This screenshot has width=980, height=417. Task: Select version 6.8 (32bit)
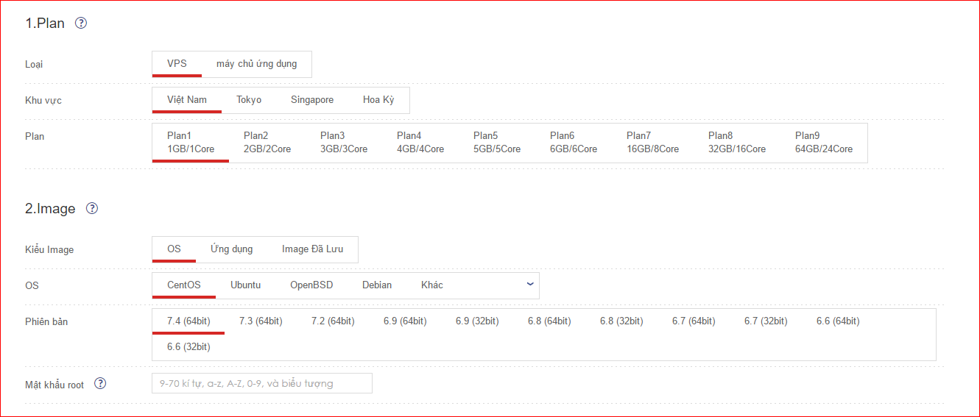[x=621, y=321]
